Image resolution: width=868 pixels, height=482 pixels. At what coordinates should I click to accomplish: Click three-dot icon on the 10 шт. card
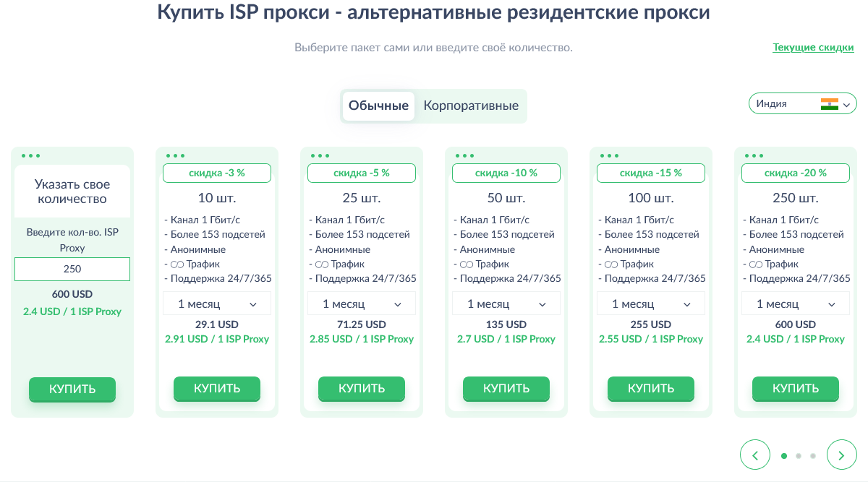click(174, 155)
